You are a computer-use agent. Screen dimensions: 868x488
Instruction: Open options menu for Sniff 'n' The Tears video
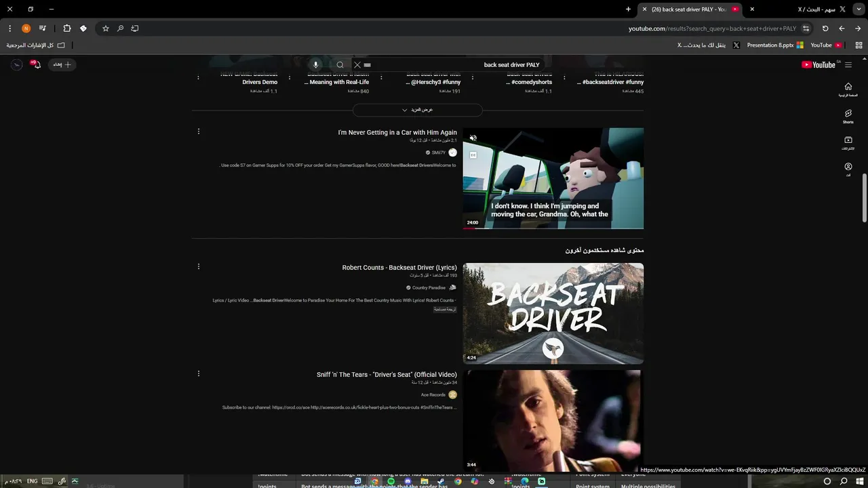tap(199, 373)
